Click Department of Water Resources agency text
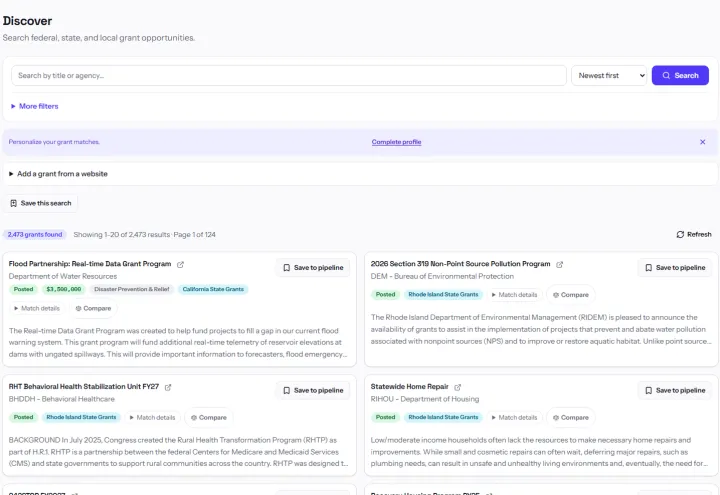 coord(62,276)
